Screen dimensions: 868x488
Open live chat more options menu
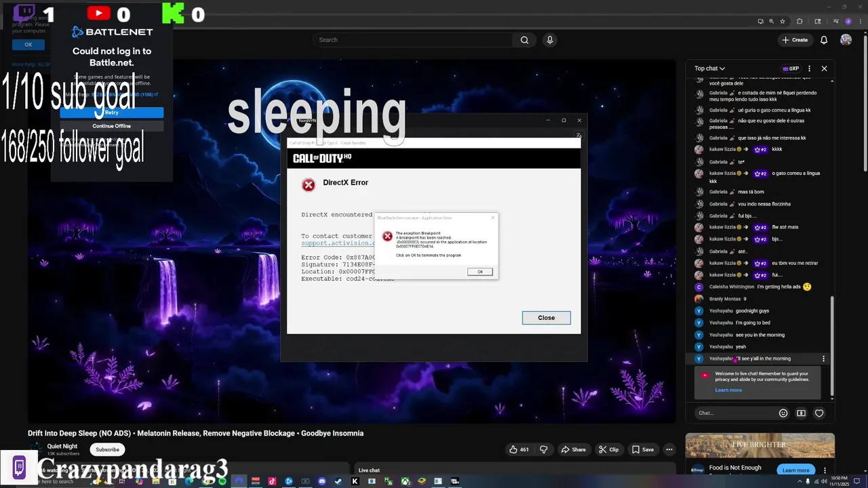point(809,68)
